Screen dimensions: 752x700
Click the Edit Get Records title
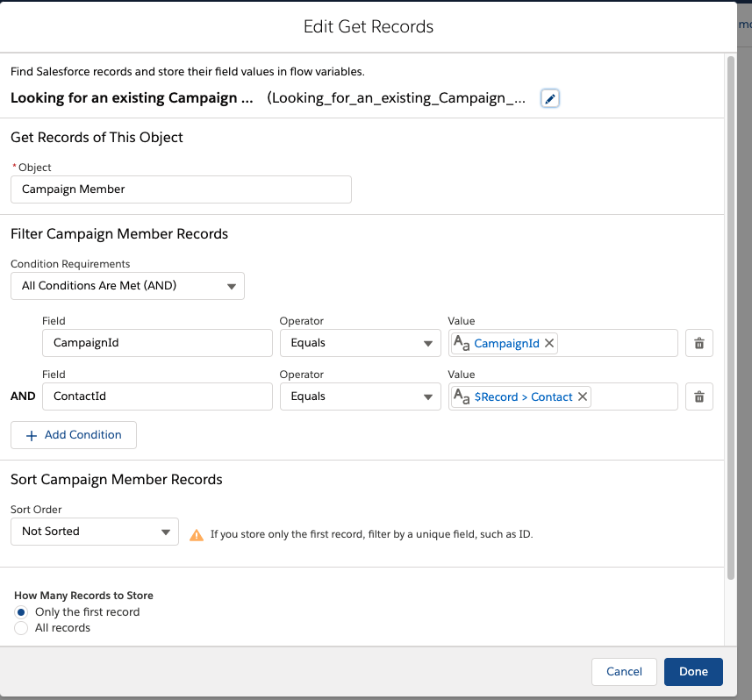369,26
